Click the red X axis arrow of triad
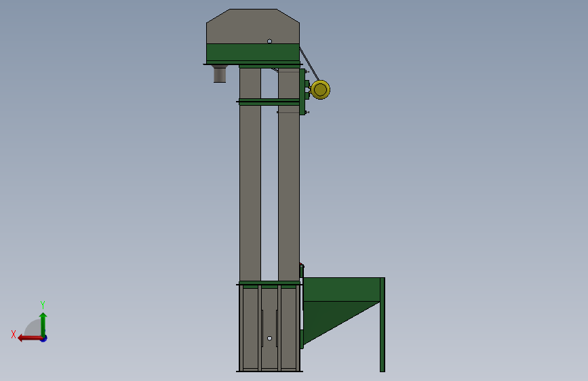Image resolution: width=588 pixels, height=381 pixels. tap(30, 338)
